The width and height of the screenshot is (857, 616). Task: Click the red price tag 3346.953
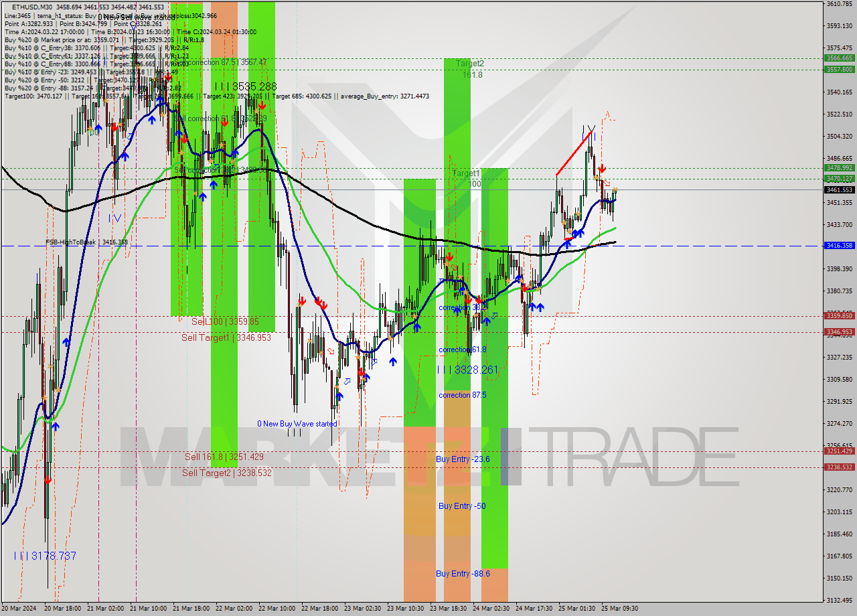839,331
